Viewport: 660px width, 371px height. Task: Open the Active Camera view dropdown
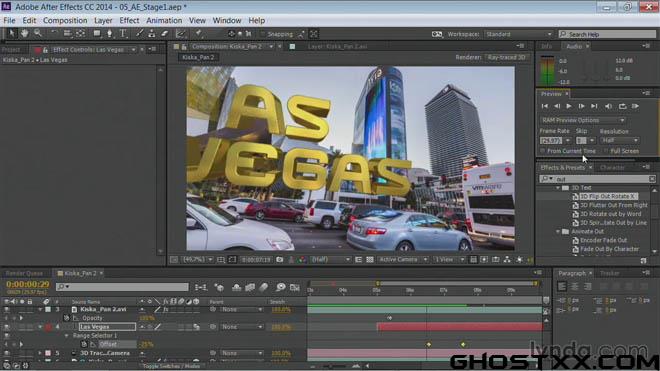(403, 260)
